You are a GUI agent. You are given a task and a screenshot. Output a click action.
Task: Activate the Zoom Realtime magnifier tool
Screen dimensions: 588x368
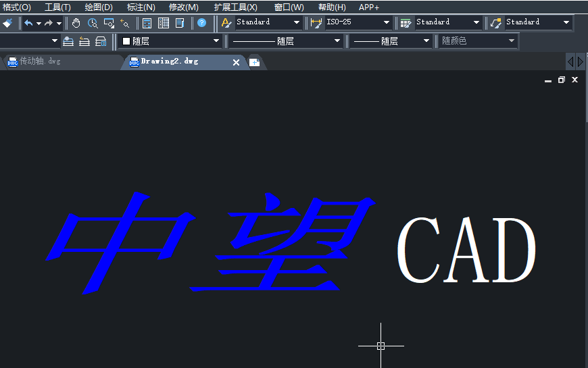[x=93, y=23]
